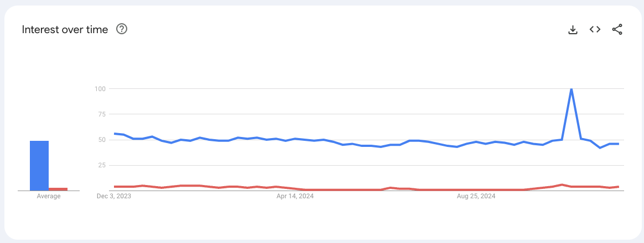Click the red line's leftmost starting point

(x=115, y=187)
